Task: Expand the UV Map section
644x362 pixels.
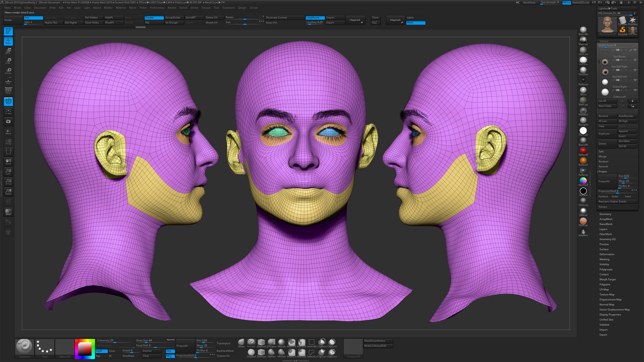Action: click(x=603, y=289)
